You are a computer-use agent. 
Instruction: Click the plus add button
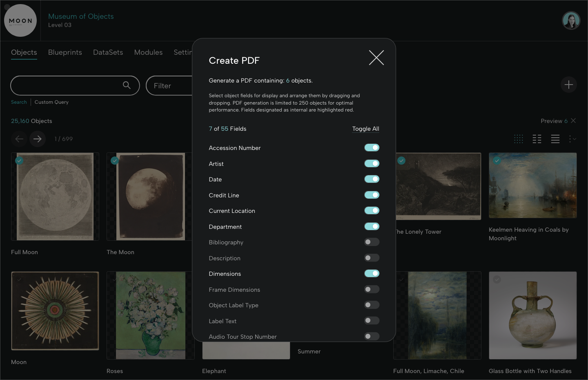pos(568,85)
